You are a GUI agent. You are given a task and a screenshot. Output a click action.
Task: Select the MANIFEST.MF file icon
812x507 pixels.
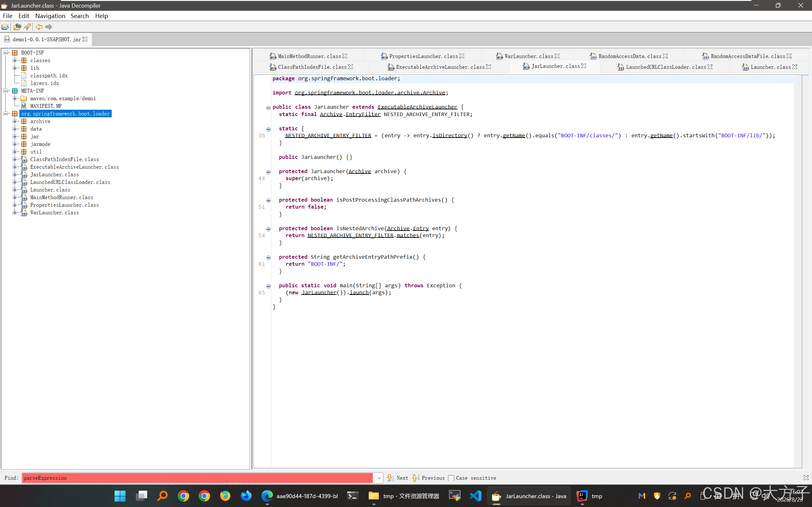click(24, 106)
